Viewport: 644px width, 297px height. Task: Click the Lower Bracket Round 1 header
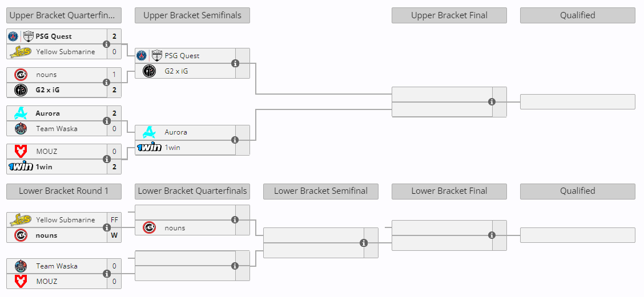(x=64, y=191)
